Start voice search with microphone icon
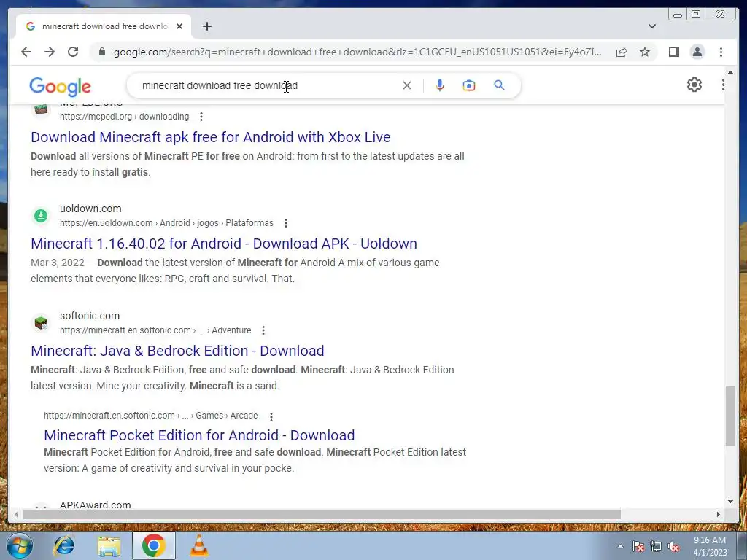Screen dimensions: 747x560 [x=440, y=85]
